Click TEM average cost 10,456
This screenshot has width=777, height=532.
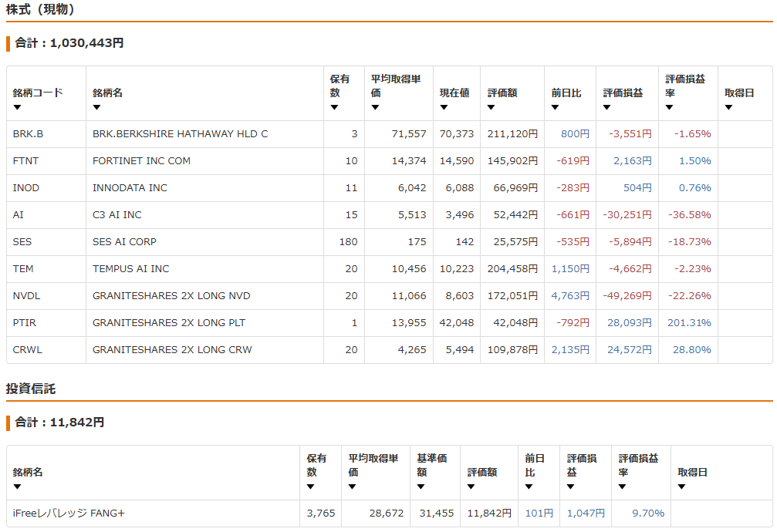tap(409, 269)
